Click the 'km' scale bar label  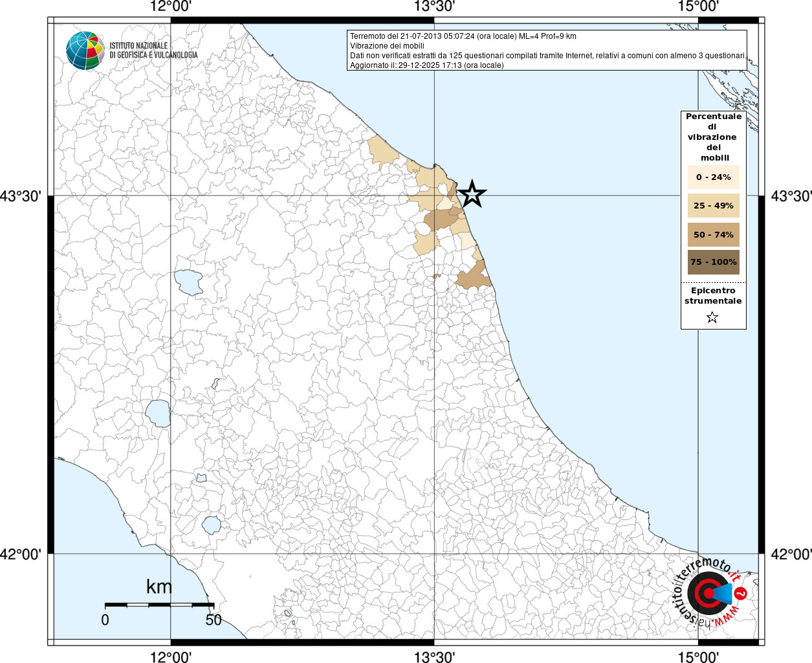click(x=159, y=587)
